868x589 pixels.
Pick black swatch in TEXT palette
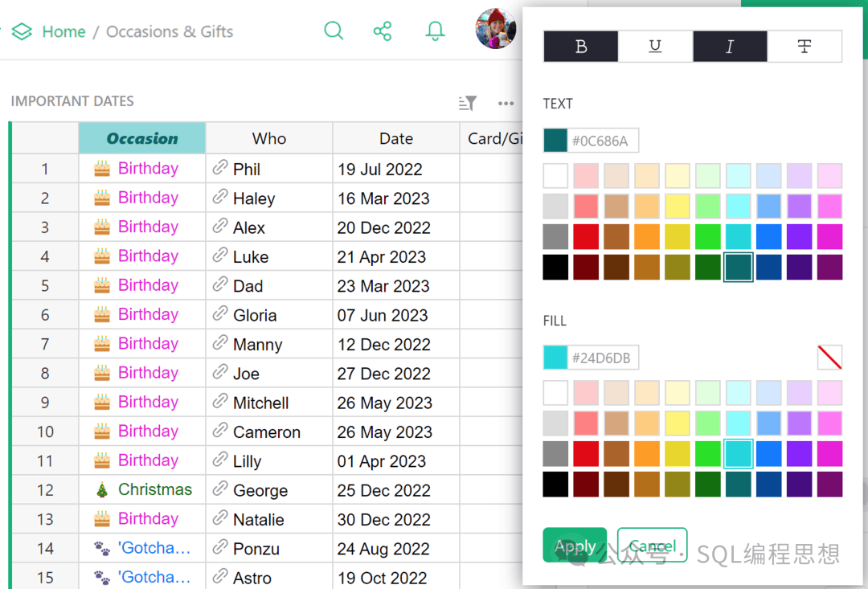point(555,268)
